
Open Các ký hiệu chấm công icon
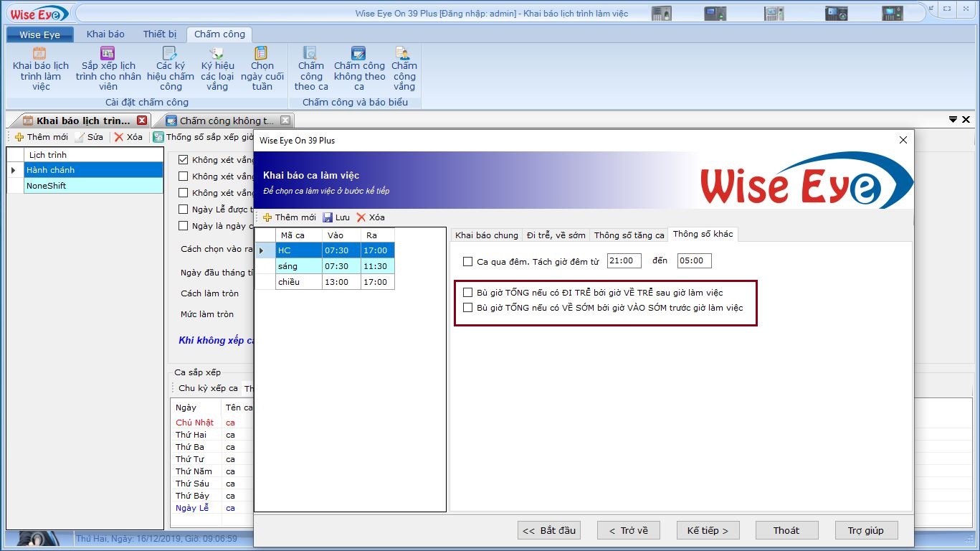(x=170, y=54)
